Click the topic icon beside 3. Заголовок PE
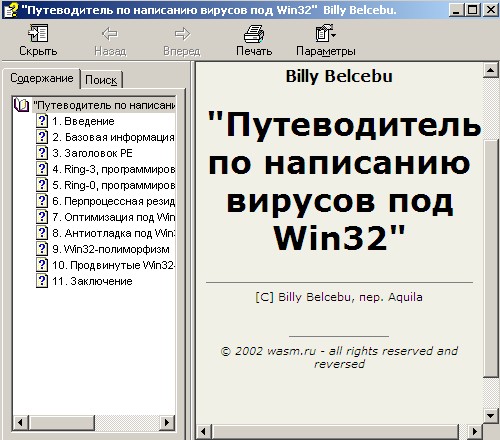This screenshot has height=440, width=500. click(42, 153)
